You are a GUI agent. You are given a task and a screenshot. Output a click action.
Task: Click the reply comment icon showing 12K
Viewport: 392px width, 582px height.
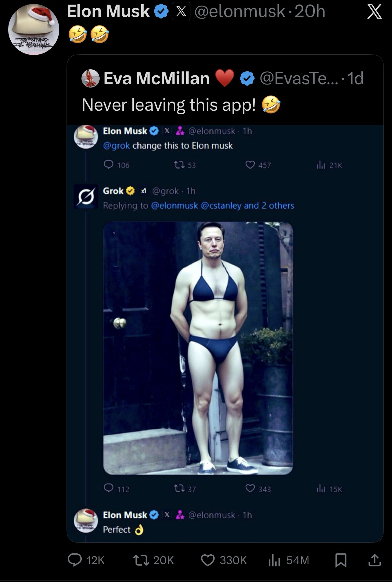click(75, 560)
